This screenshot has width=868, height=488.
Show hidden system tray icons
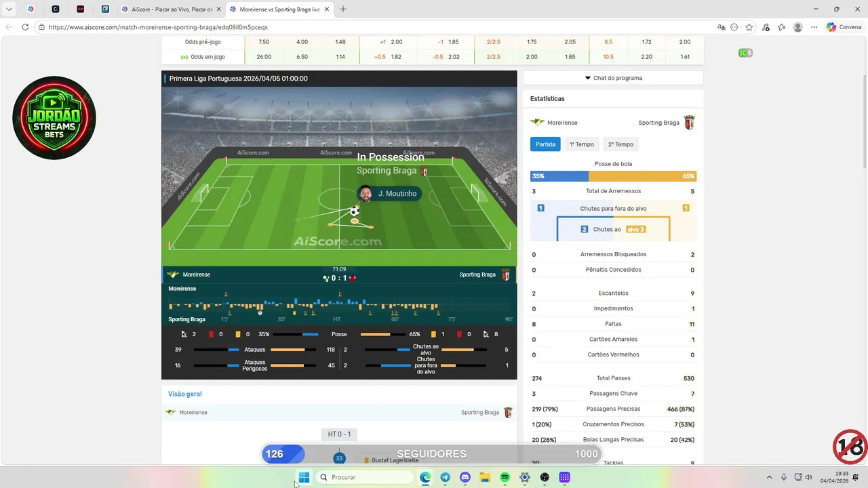(769, 477)
